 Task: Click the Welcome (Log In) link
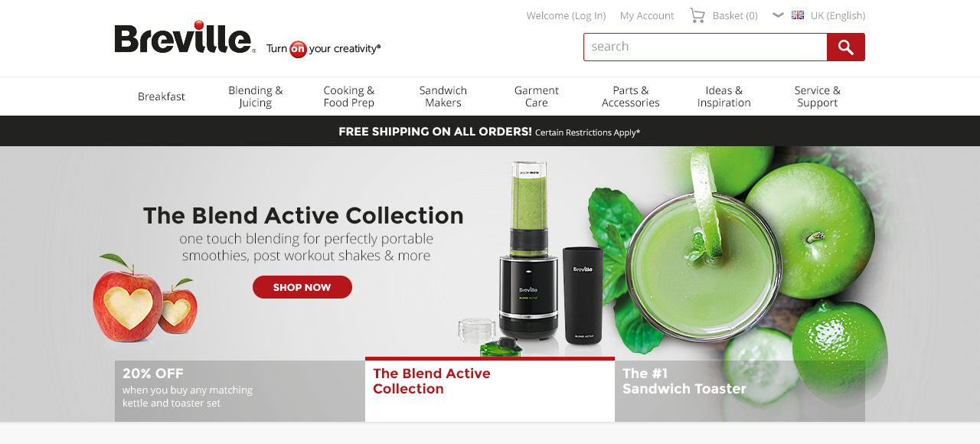[x=566, y=15]
